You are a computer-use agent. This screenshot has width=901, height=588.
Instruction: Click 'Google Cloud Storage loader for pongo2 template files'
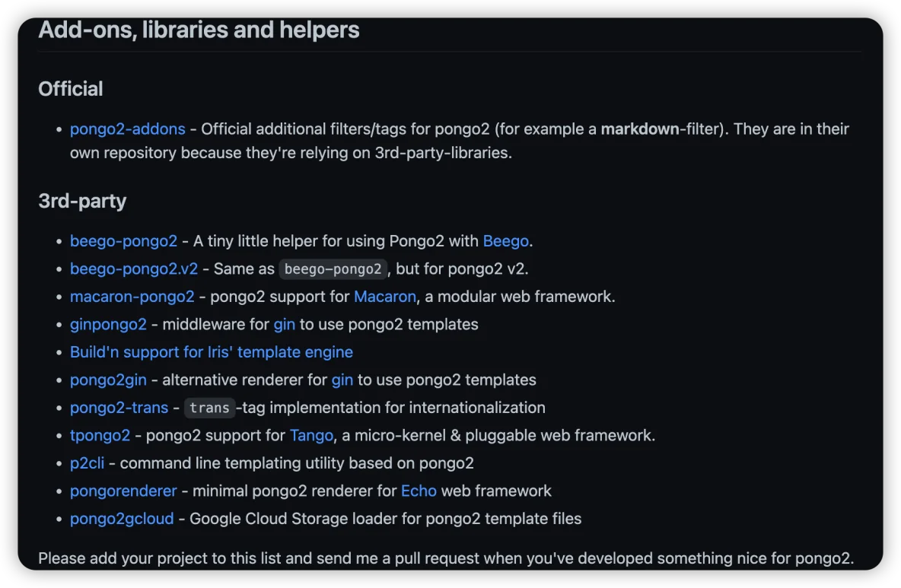click(386, 519)
